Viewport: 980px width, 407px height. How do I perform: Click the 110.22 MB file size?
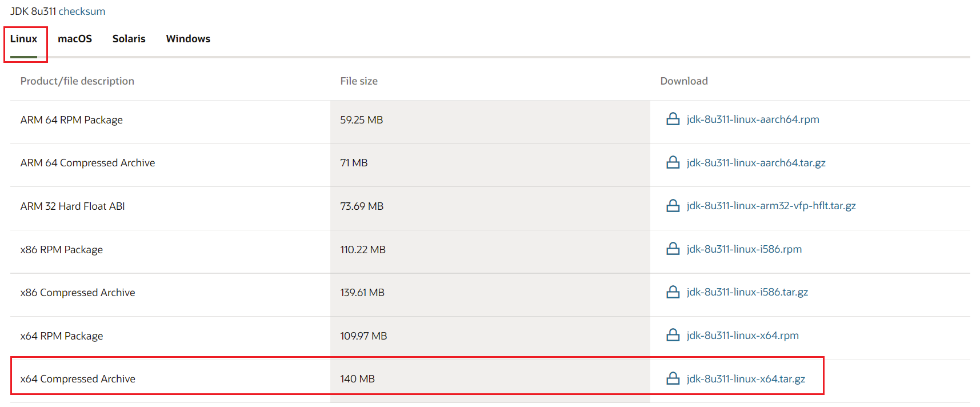pyautogui.click(x=363, y=250)
